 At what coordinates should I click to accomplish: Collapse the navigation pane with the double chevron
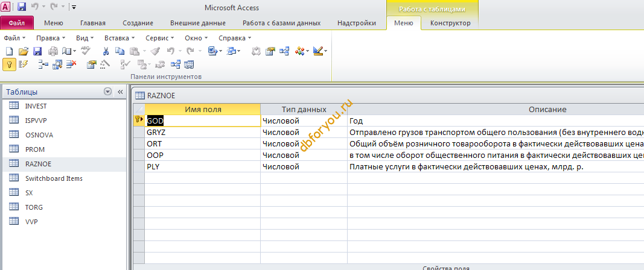[x=120, y=92]
